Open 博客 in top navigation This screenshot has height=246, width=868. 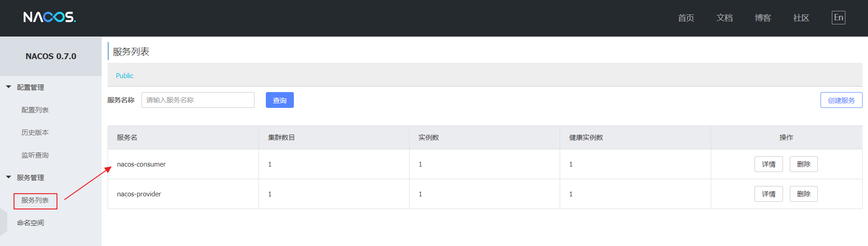click(x=763, y=18)
